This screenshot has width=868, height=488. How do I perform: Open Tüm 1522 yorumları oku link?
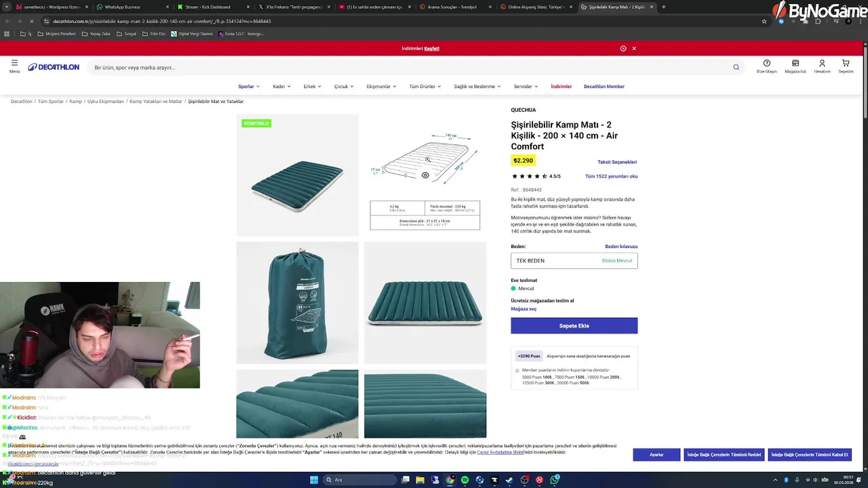click(611, 176)
